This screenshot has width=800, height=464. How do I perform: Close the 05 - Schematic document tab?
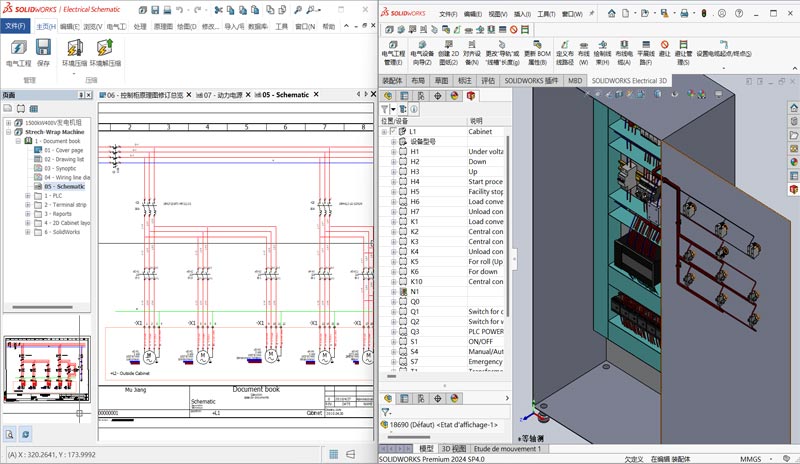(316, 94)
